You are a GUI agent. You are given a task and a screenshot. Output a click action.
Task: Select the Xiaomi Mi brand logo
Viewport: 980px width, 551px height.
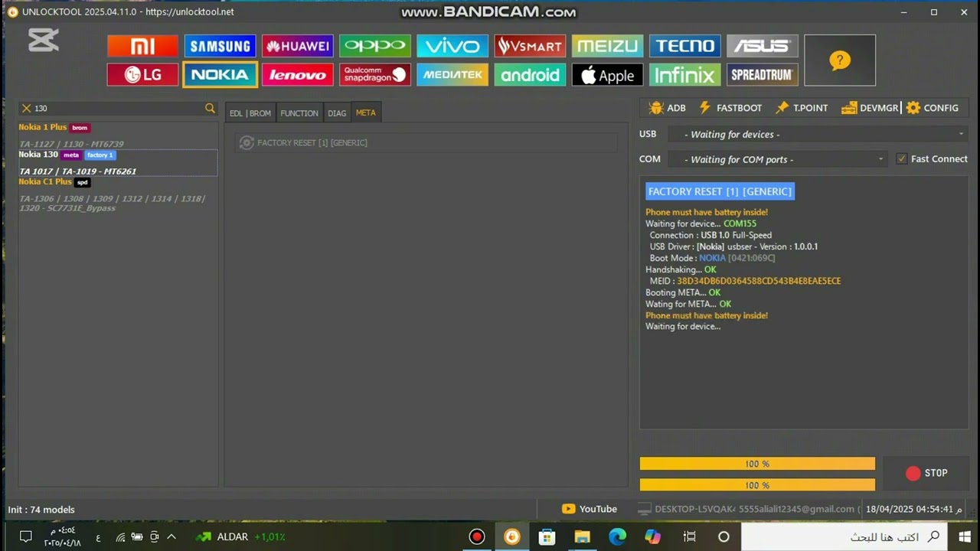click(142, 46)
